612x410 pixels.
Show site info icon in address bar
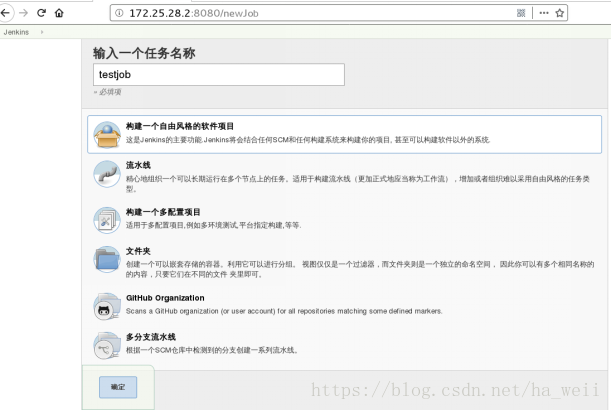pyautogui.click(x=119, y=13)
